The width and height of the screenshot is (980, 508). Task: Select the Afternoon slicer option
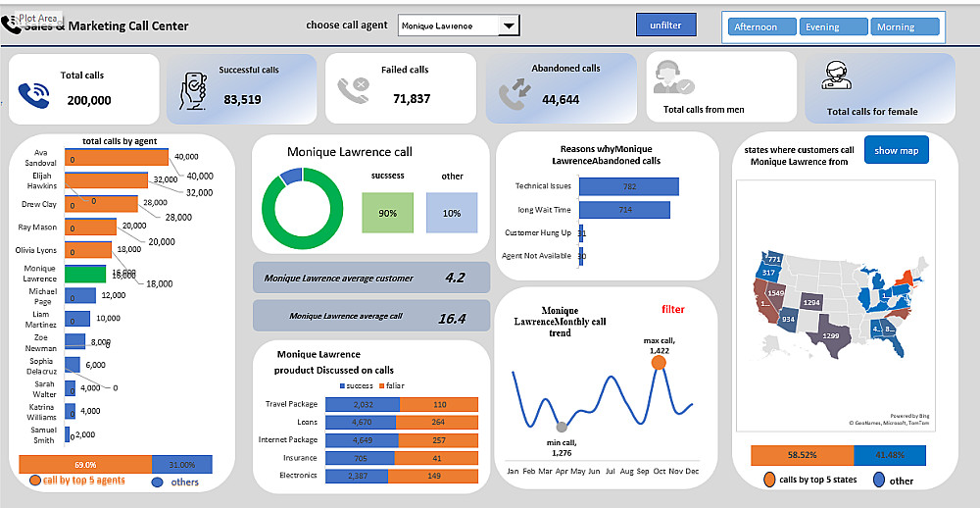coord(761,26)
